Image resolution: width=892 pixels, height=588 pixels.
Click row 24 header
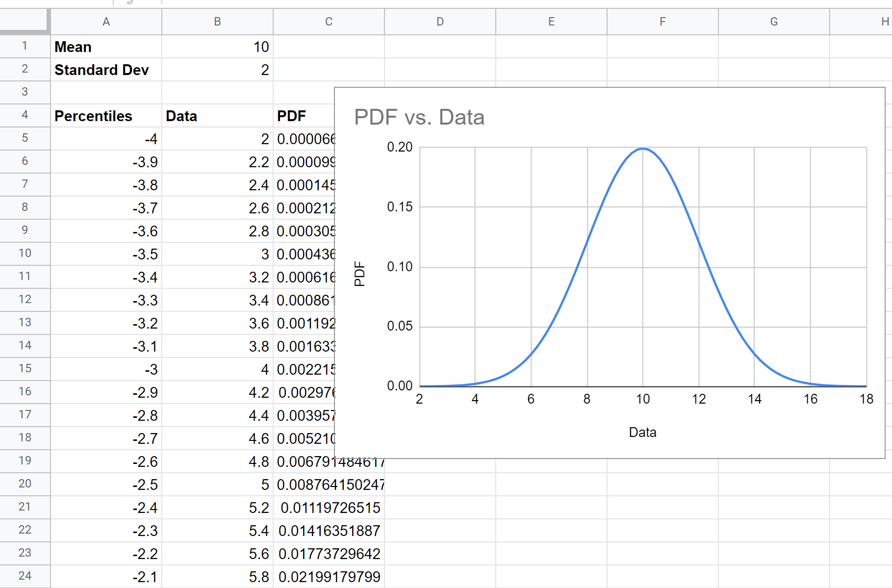tap(25, 576)
